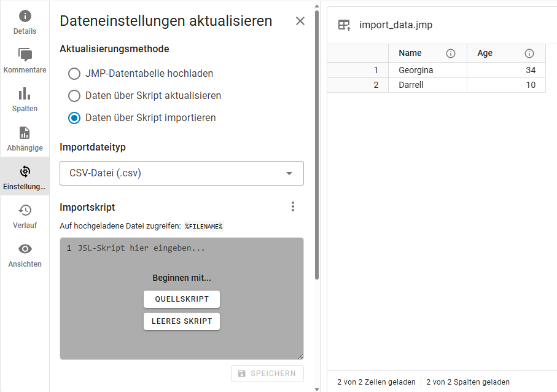Select 'Daten über Skript importieren' radio
The image size is (557, 392).
(x=74, y=118)
